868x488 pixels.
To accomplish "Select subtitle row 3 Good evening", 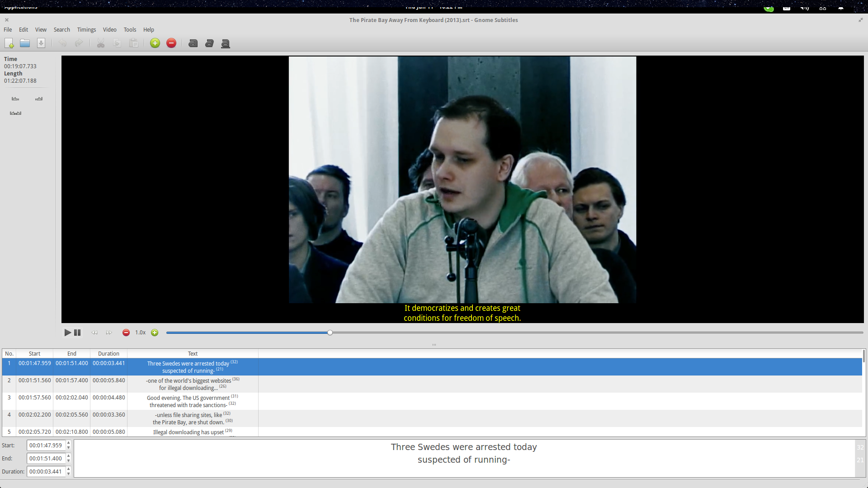I will (432, 401).
